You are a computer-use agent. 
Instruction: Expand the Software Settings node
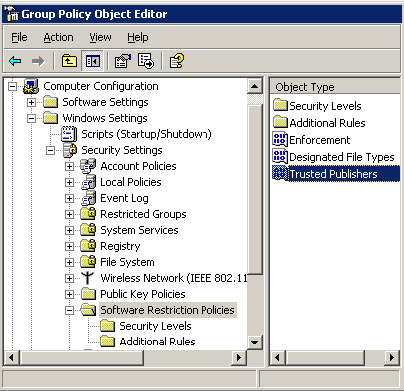coord(31,102)
